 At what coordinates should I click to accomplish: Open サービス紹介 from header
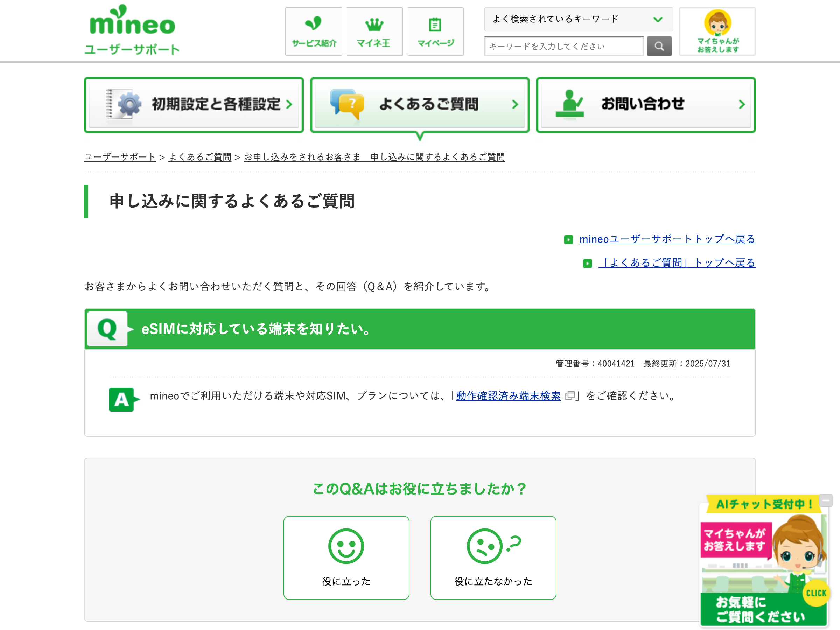click(314, 31)
